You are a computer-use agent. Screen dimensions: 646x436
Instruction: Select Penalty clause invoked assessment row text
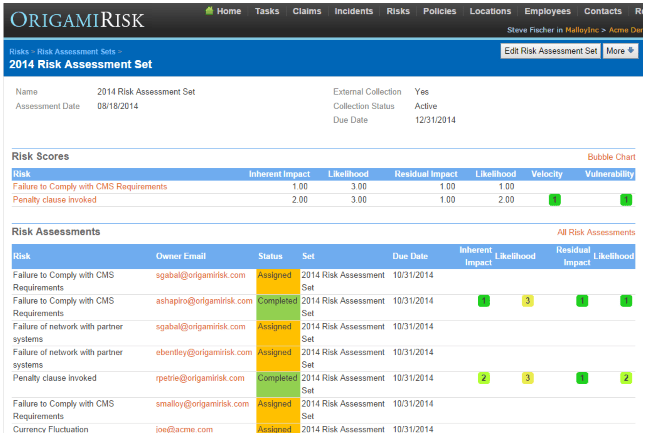click(x=54, y=378)
